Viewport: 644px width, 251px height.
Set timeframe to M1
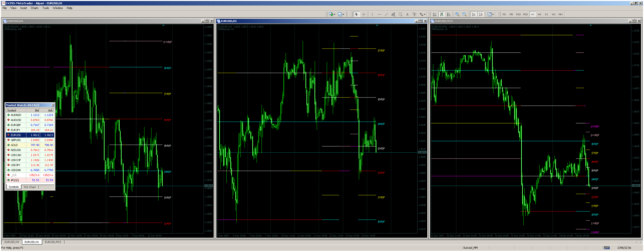(x=504, y=14)
